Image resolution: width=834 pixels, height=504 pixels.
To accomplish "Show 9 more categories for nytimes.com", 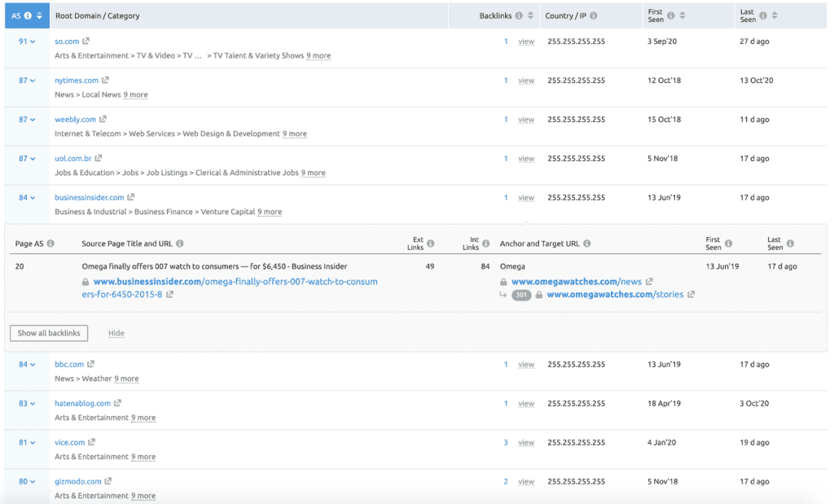I will [x=136, y=94].
